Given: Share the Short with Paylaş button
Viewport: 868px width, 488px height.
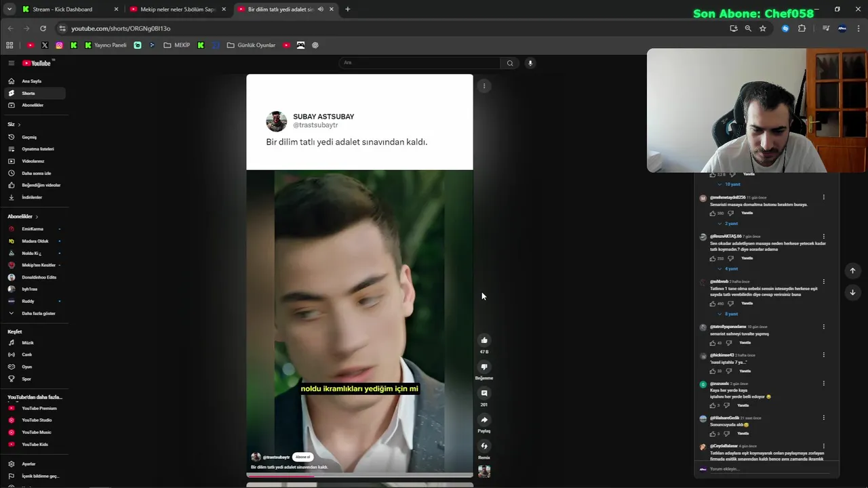Looking at the screenshot, I should [x=484, y=420].
